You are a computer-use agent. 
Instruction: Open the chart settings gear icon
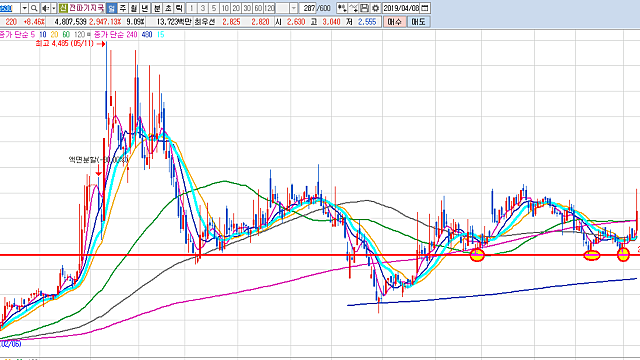tap(376, 8)
